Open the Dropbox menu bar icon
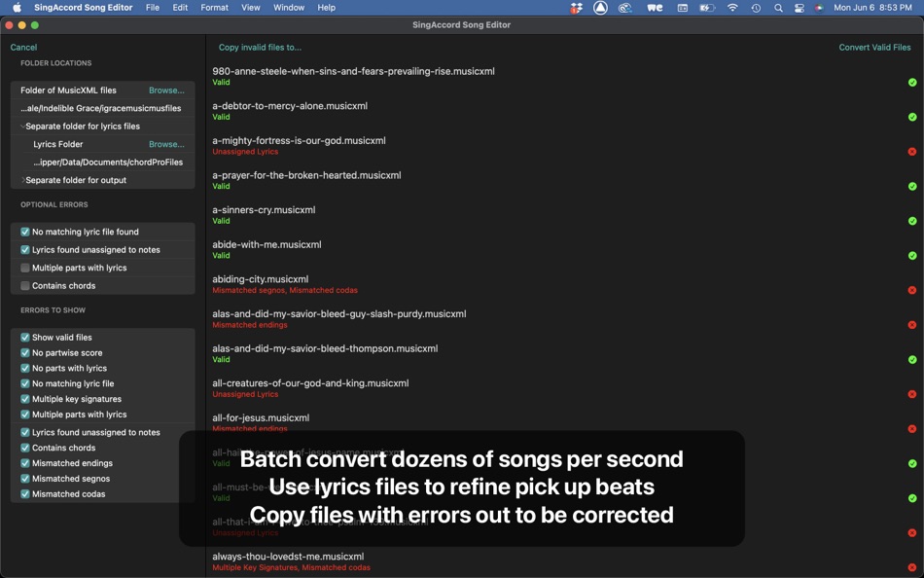The image size is (924, 578). (x=576, y=8)
